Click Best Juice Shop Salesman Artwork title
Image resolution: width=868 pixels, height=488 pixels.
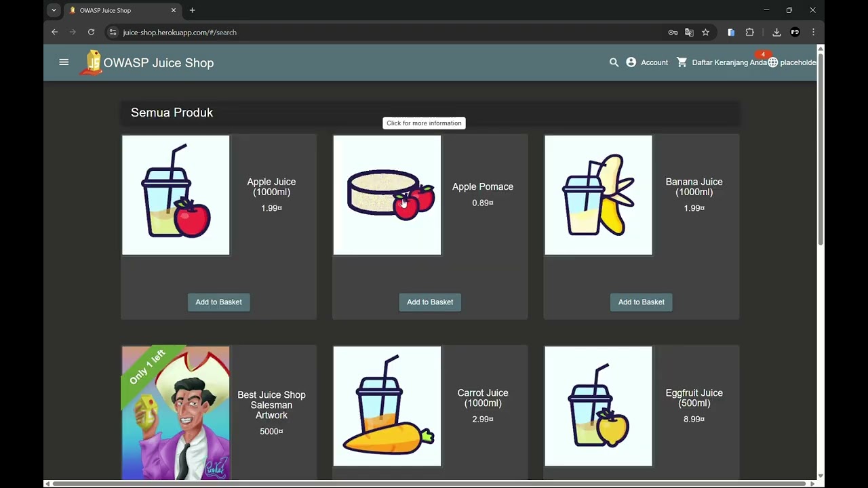tap(271, 405)
